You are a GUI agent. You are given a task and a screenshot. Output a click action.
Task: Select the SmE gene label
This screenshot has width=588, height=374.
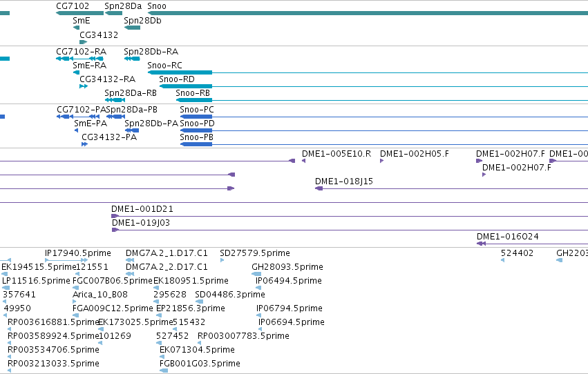click(82, 21)
